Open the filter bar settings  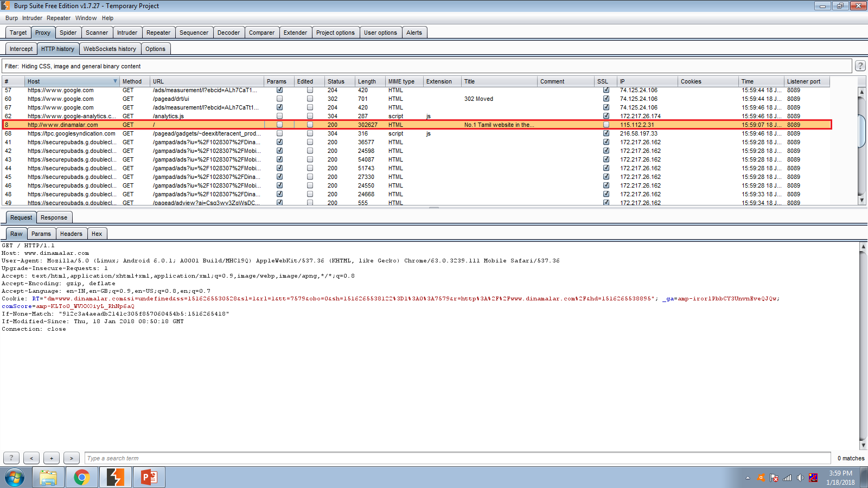(x=426, y=66)
